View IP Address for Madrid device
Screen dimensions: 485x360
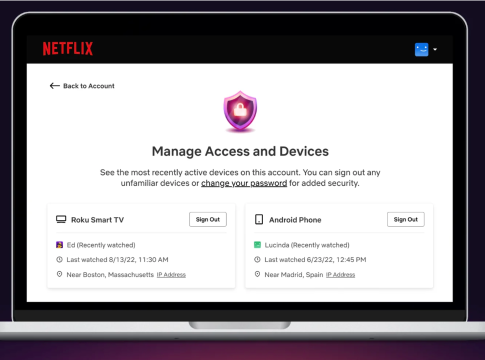click(x=340, y=275)
